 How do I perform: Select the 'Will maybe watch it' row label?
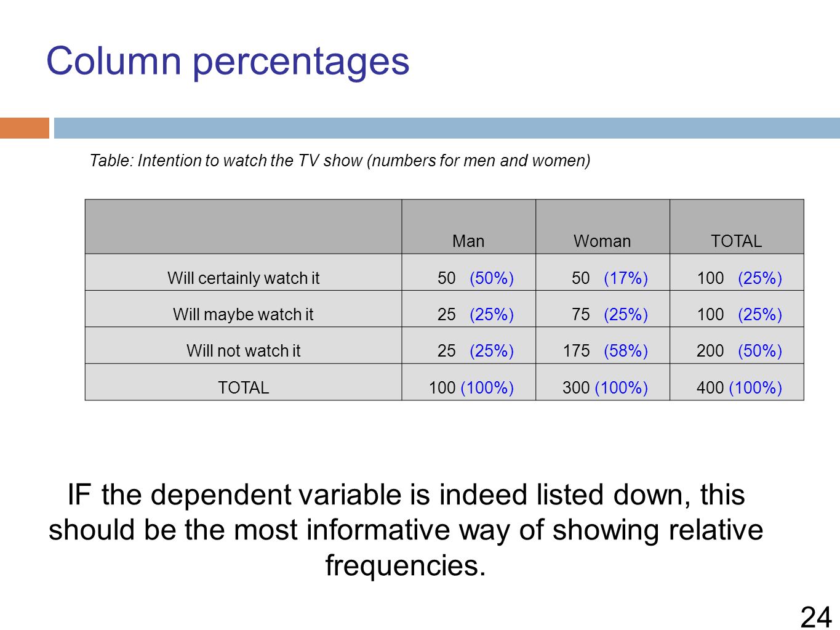(243, 315)
